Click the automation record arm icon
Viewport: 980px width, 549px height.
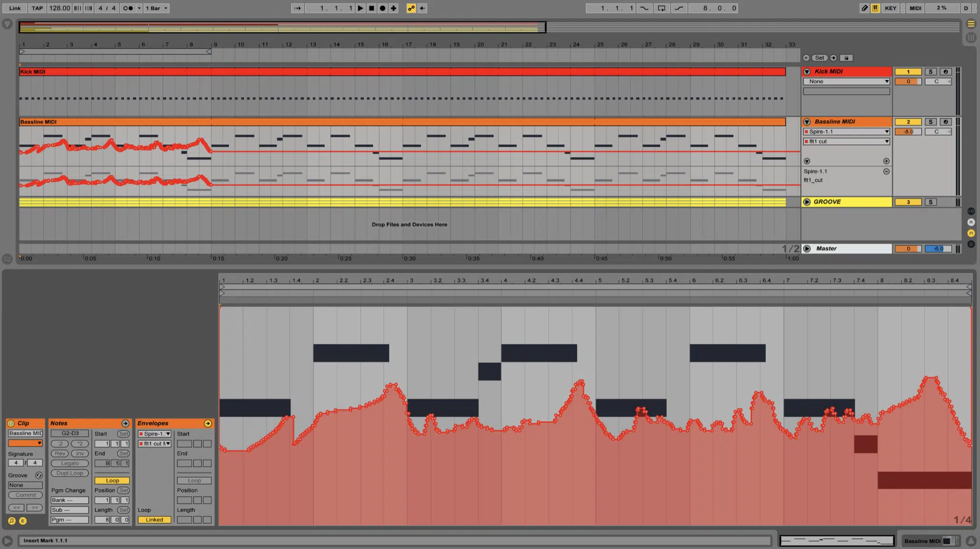pyautogui.click(x=409, y=8)
